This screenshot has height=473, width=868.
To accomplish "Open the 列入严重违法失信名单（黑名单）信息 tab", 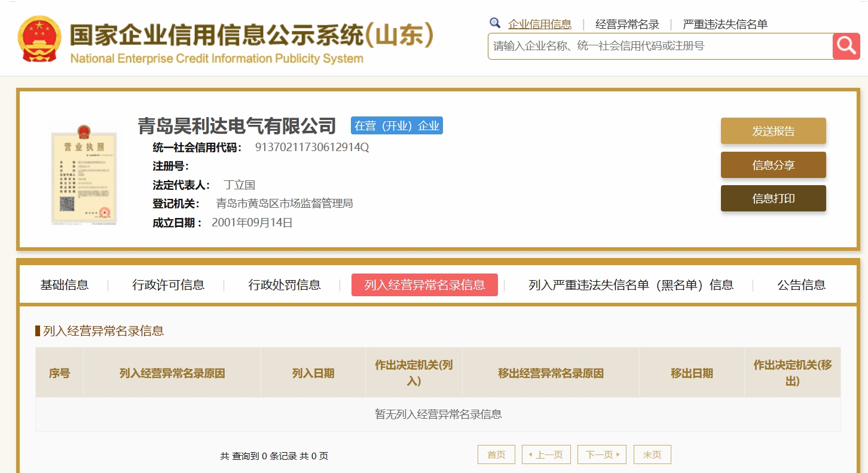I will point(631,285).
